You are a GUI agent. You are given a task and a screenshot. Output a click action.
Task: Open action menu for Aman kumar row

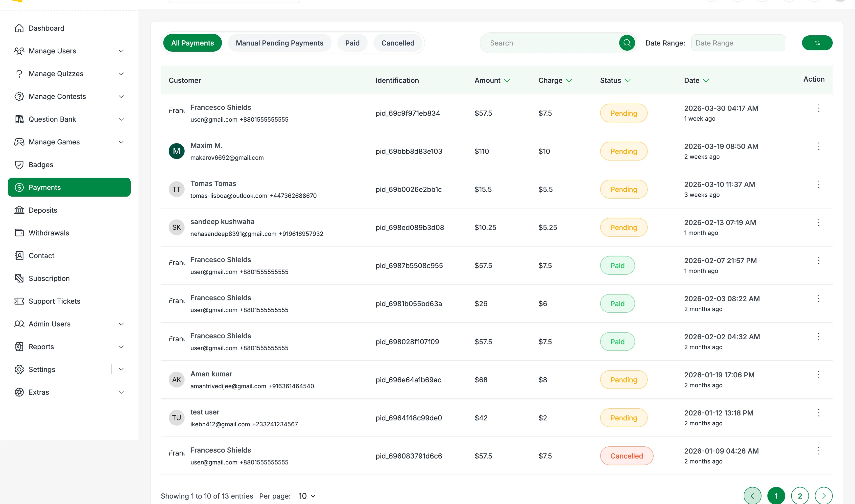(x=819, y=375)
